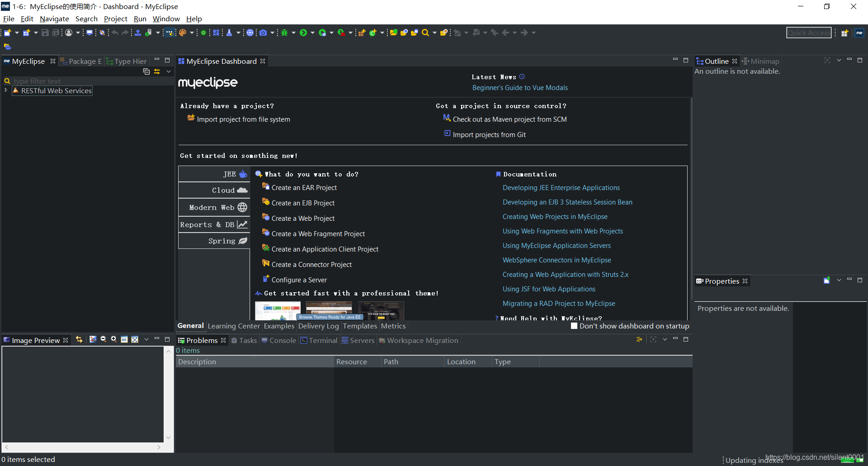The width and height of the screenshot is (868, 466).
Task: Select the Spring category button
Action: point(214,241)
